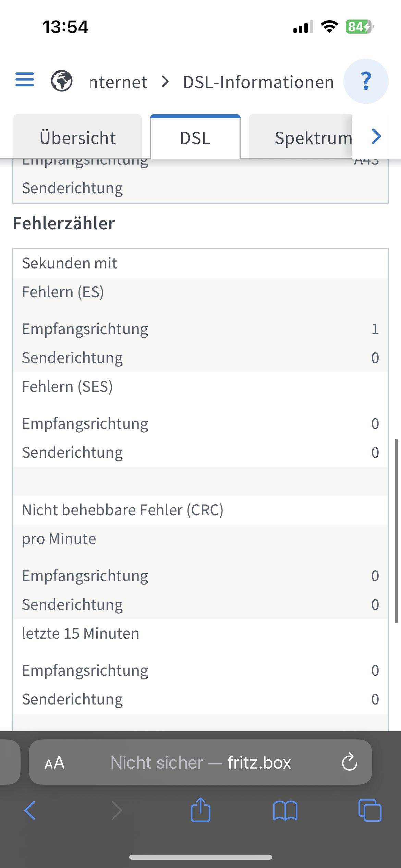401x868 pixels.
Task: Open the AA reader options menu
Action: click(x=55, y=763)
